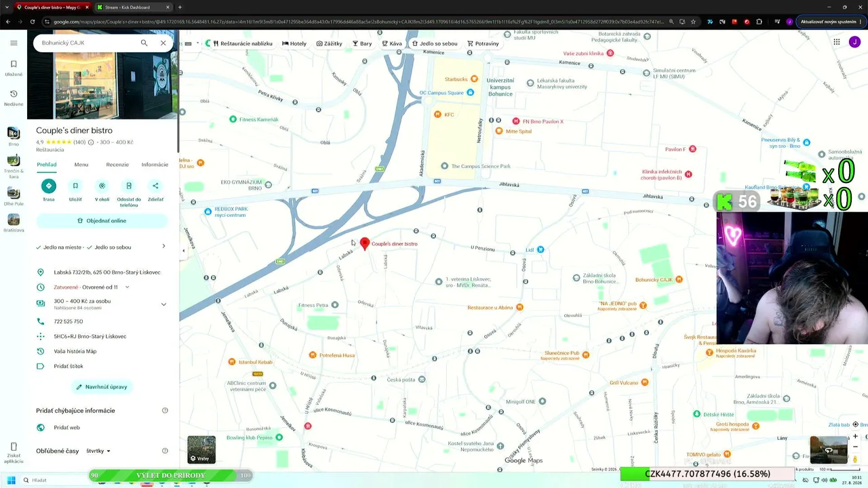Screen dimensions: 868x488
Task: Reload the page
Action: [34, 22]
